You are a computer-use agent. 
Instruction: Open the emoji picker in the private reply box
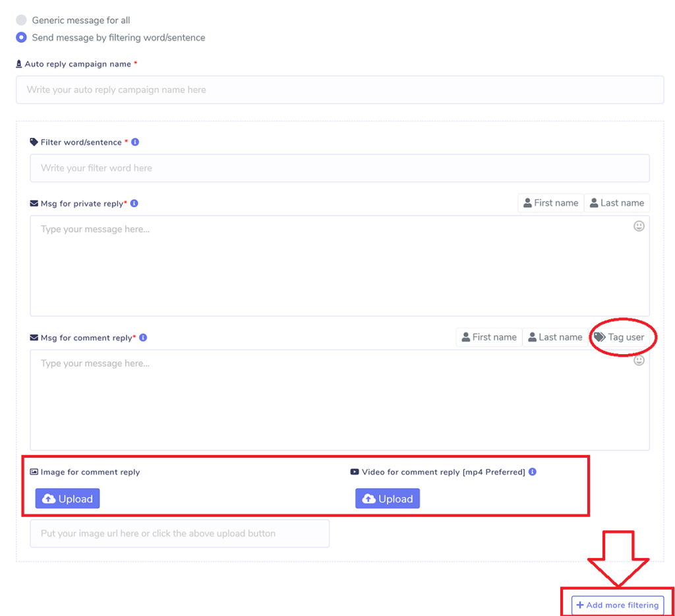coord(638,226)
